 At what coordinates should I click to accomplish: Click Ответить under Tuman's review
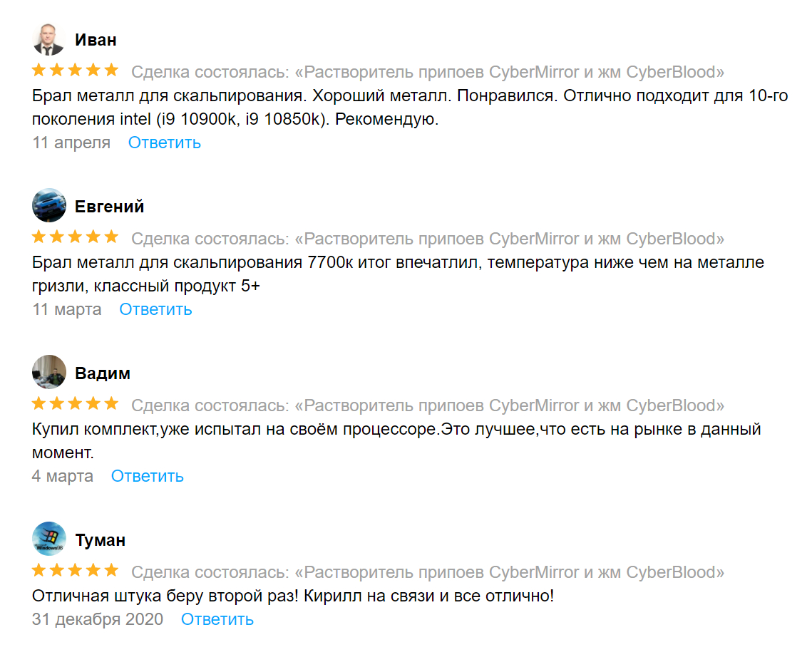coord(217,619)
